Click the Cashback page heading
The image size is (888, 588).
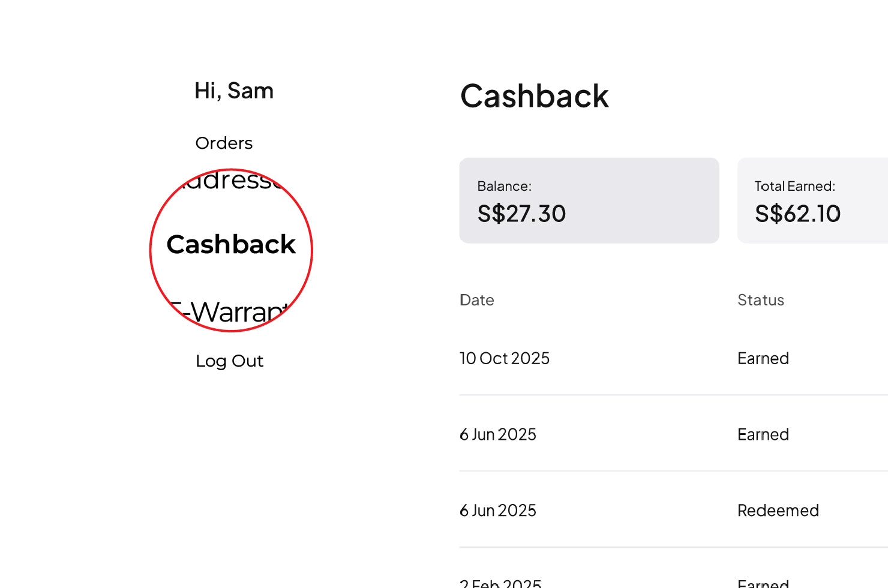tap(534, 96)
